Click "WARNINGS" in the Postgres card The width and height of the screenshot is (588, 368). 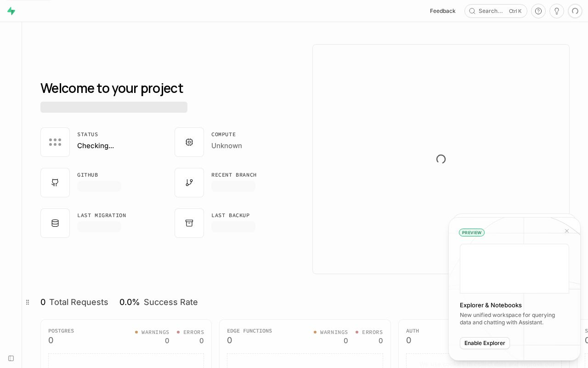pos(155,332)
